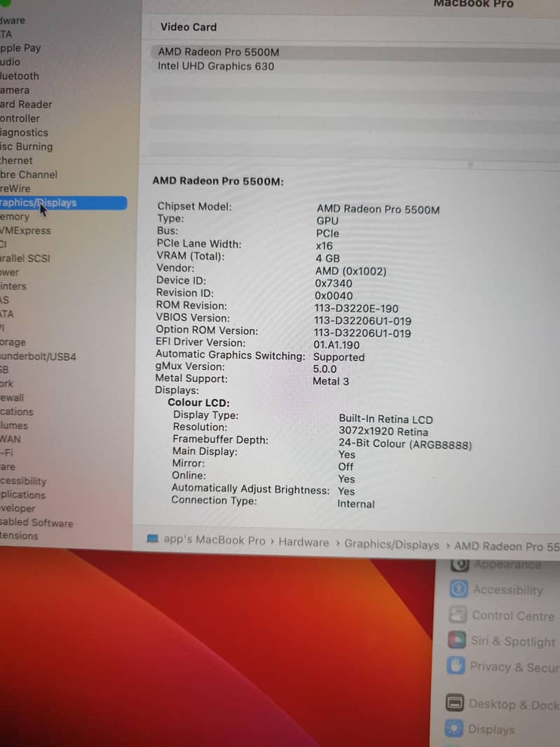
Task: Click Hardware in the path breadcrumb
Action: click(303, 542)
